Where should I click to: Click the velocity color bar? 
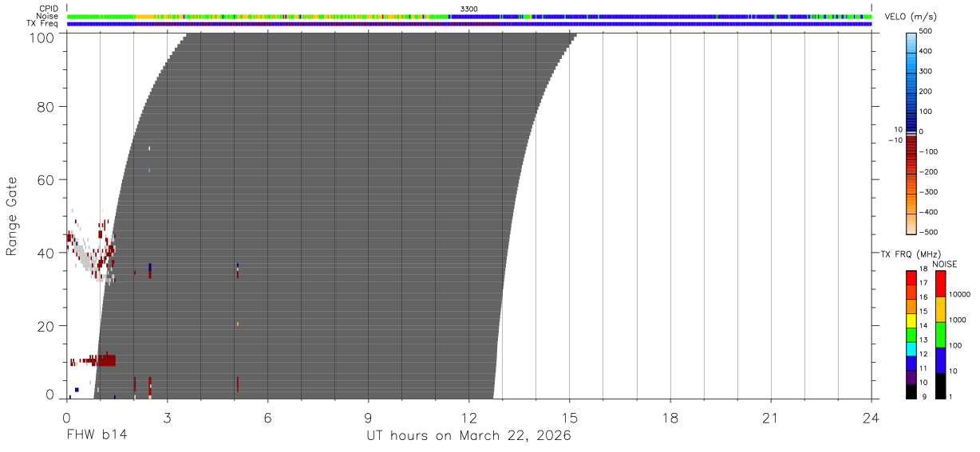click(x=911, y=132)
